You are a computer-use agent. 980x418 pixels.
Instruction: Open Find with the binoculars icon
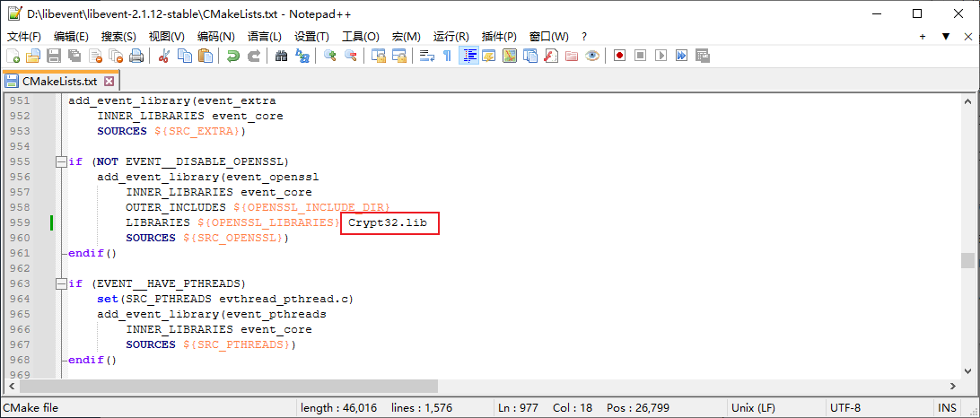tap(282, 56)
